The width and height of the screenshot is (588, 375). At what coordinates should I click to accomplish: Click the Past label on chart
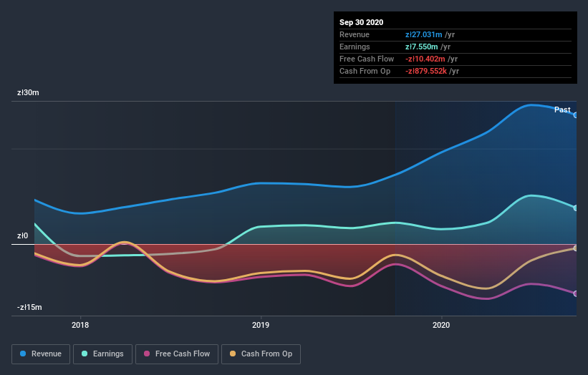coord(562,109)
